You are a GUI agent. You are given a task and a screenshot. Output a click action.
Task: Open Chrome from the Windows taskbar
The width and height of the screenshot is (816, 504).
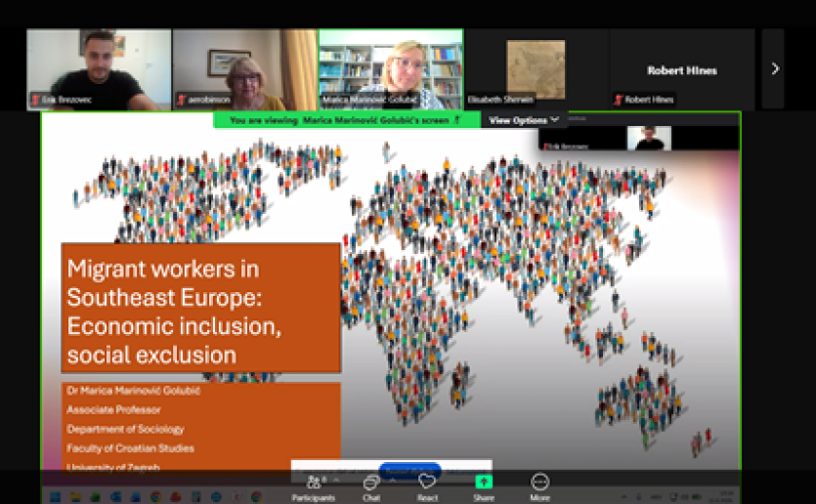(155, 497)
